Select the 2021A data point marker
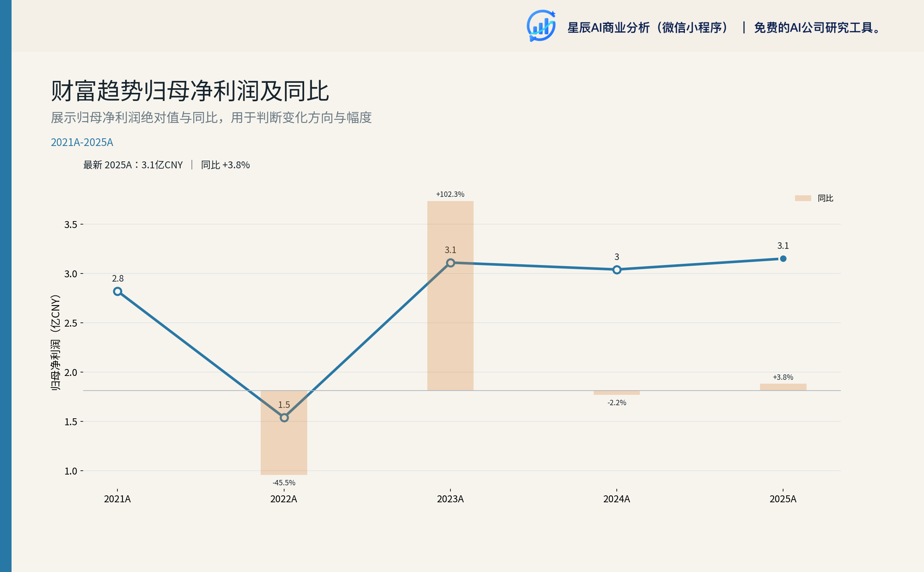 (118, 292)
